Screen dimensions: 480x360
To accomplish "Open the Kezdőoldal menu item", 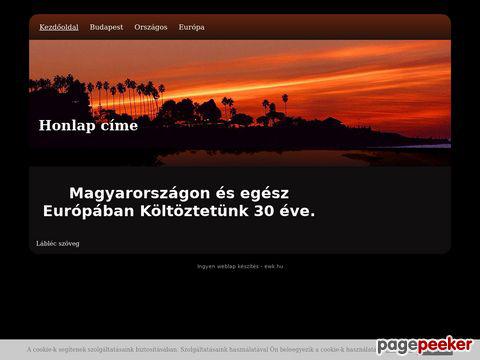I will coord(59,27).
